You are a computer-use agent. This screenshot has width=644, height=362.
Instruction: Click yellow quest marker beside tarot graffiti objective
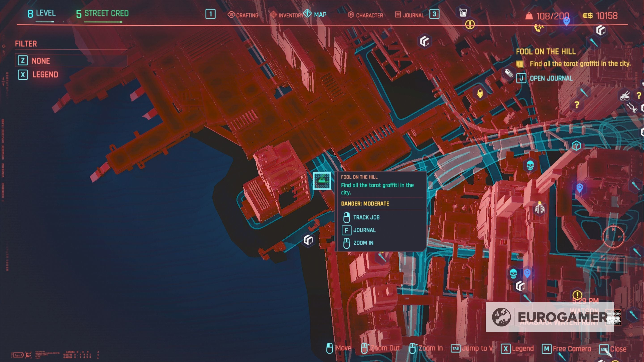tap(520, 64)
